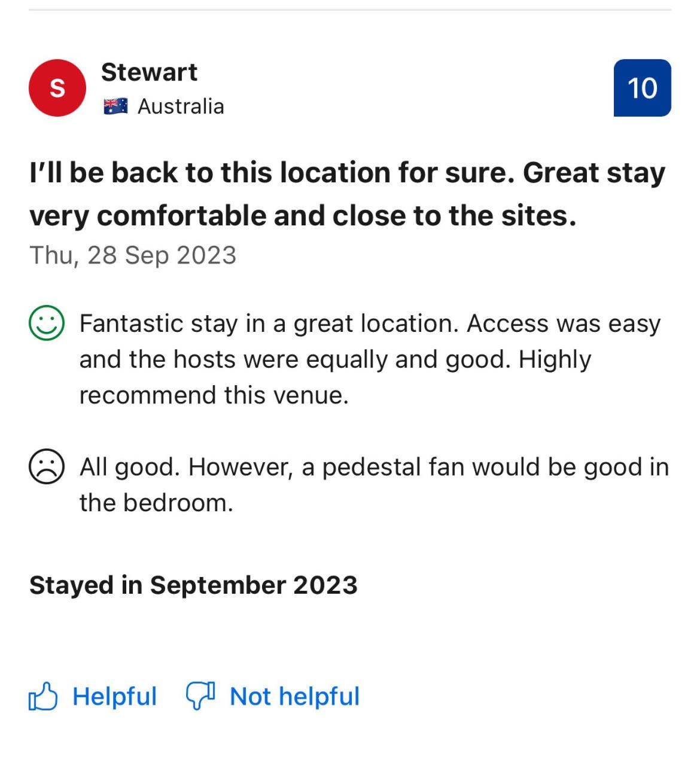Image resolution: width=700 pixels, height=760 pixels.
Task: Mark the review as Not helpful
Action: coord(294,697)
